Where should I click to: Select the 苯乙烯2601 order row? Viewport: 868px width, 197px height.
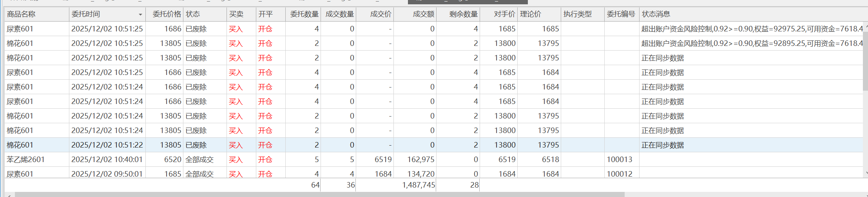26,160
